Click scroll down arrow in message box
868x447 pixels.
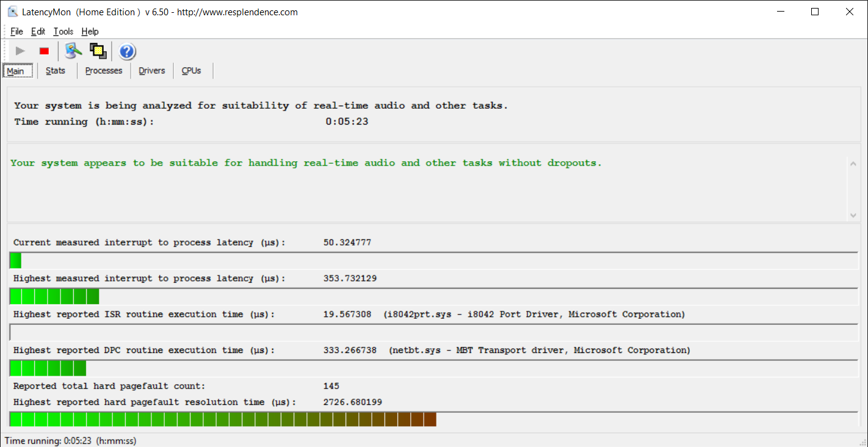(x=853, y=215)
